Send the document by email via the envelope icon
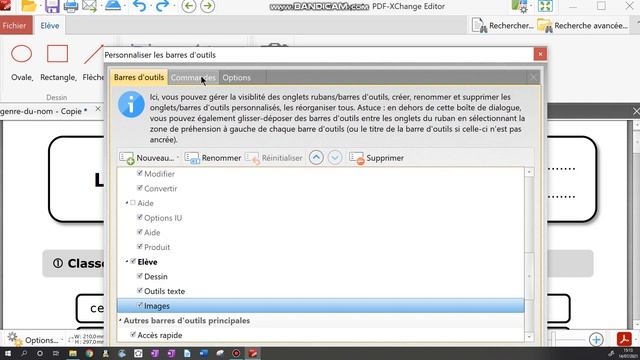640x360 pixels. point(89,6)
